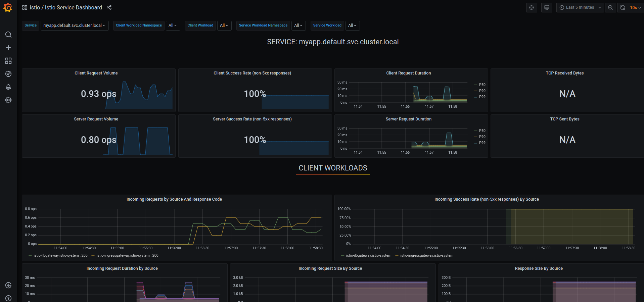
Task: Open Incoming Request Duration by Source menu
Action: point(122,268)
